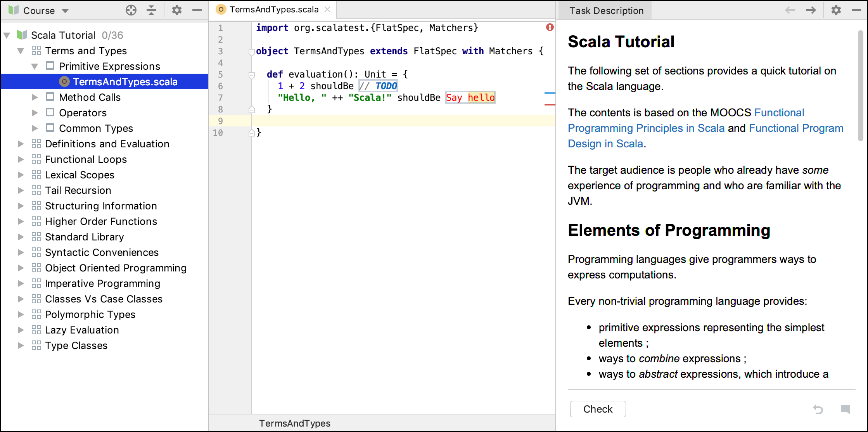Click Standard Library section grid icon
868x432 pixels.
point(36,237)
